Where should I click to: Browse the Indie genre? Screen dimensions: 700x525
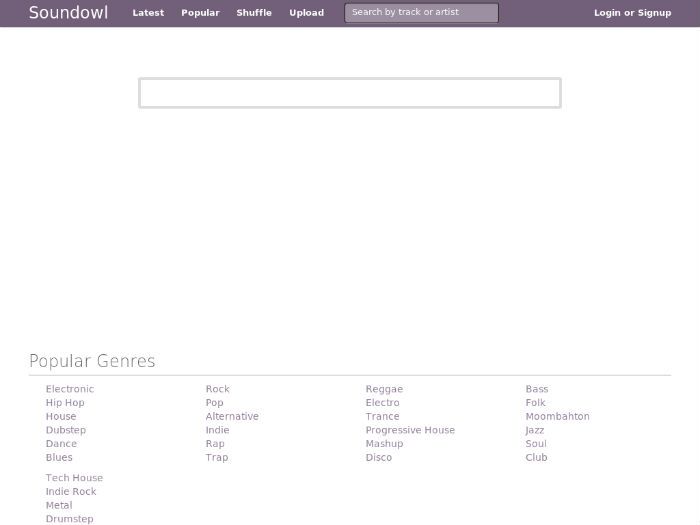click(x=217, y=430)
